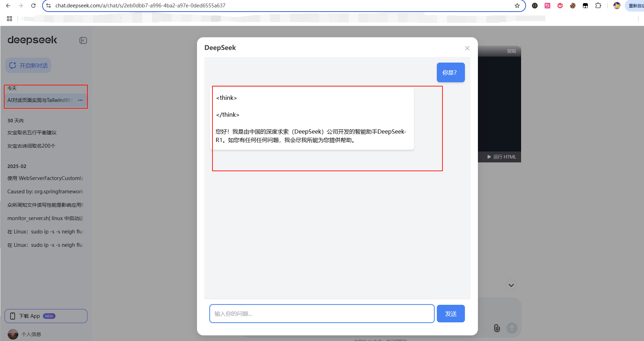
Task: Click the sidebar user avatar
Action: [x=13, y=334]
